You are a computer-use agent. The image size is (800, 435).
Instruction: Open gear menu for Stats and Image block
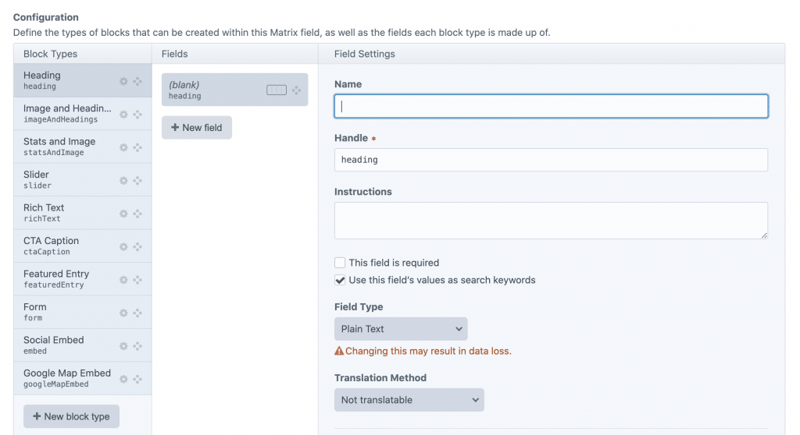coord(124,147)
